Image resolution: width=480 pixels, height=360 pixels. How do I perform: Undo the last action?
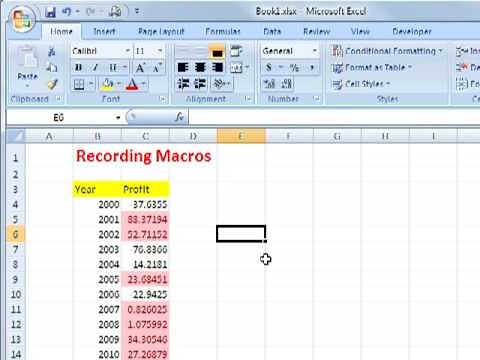click(67, 12)
